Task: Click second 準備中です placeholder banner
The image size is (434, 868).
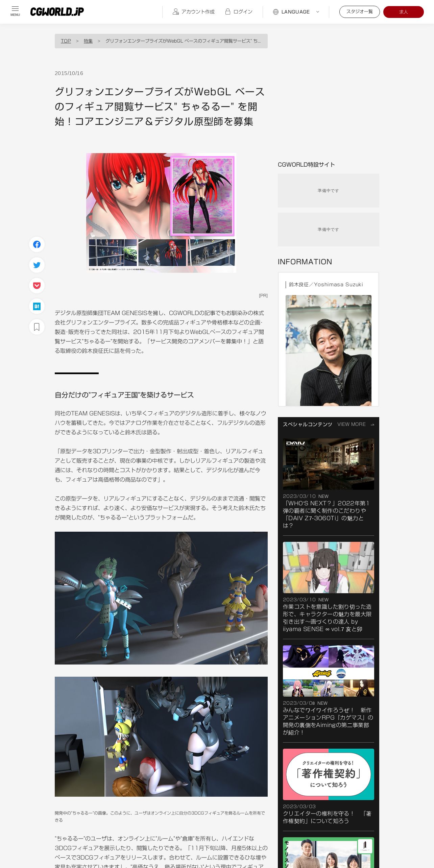Action: coord(329,230)
